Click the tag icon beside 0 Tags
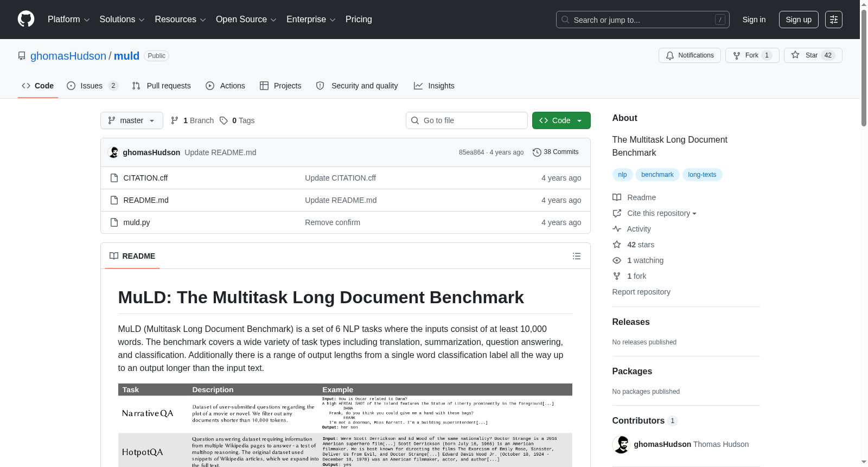The width and height of the screenshot is (868, 467). click(x=224, y=120)
